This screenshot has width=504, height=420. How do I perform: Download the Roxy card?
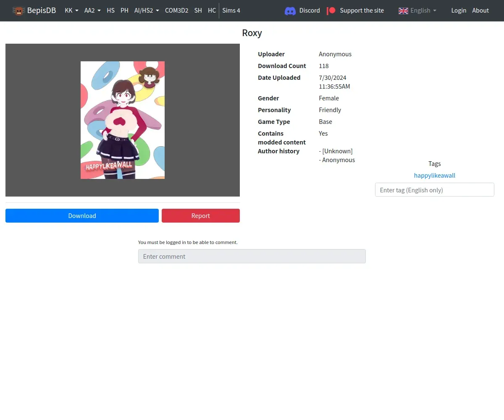82,215
